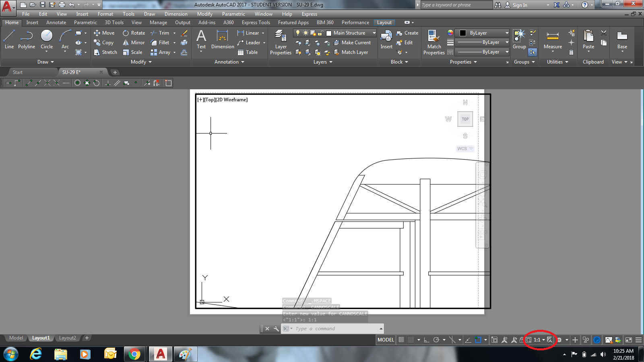Image resolution: width=644 pixels, height=362 pixels.
Task: Toggle ortho mode in status bar
Action: [427, 340]
